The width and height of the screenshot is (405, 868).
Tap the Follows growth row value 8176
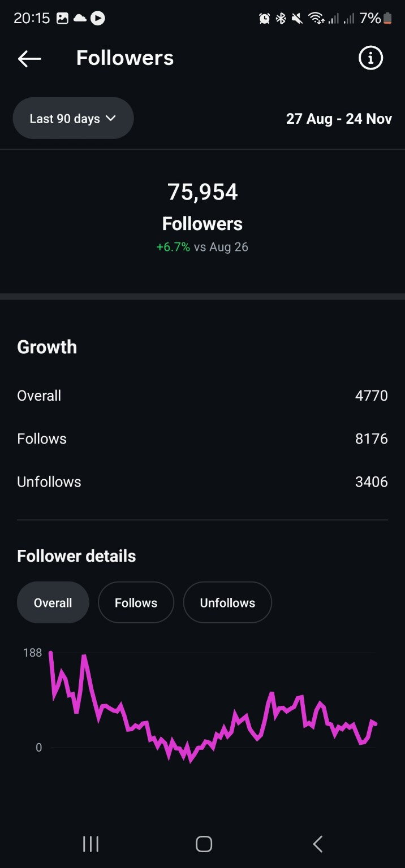[371, 439]
